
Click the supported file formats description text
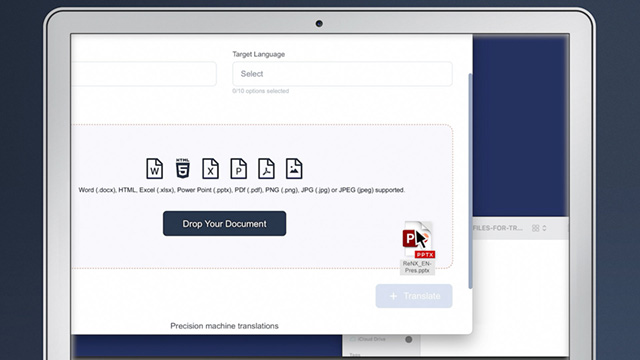point(242,190)
